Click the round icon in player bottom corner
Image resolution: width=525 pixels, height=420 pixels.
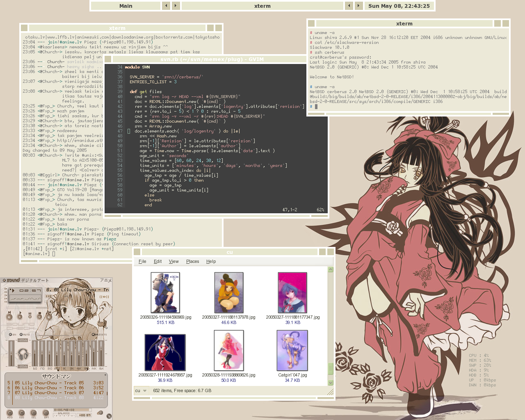(109, 416)
